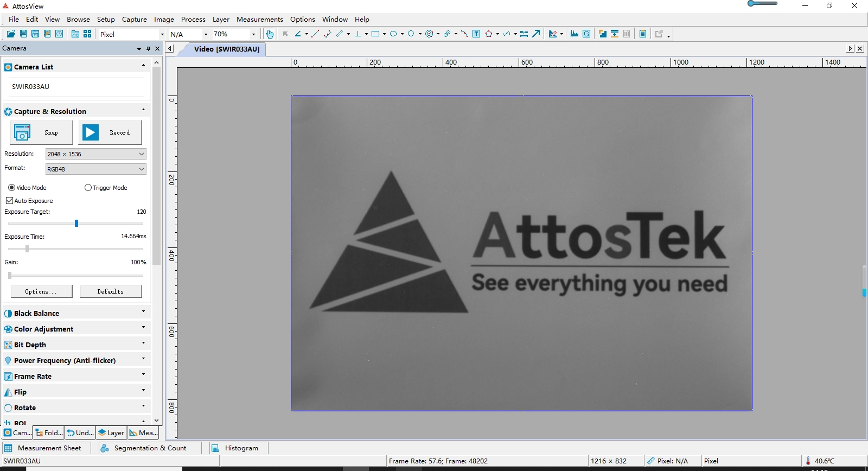This screenshot has height=471, width=868.
Task: Pick the scale bar tool
Action: click(x=524, y=34)
